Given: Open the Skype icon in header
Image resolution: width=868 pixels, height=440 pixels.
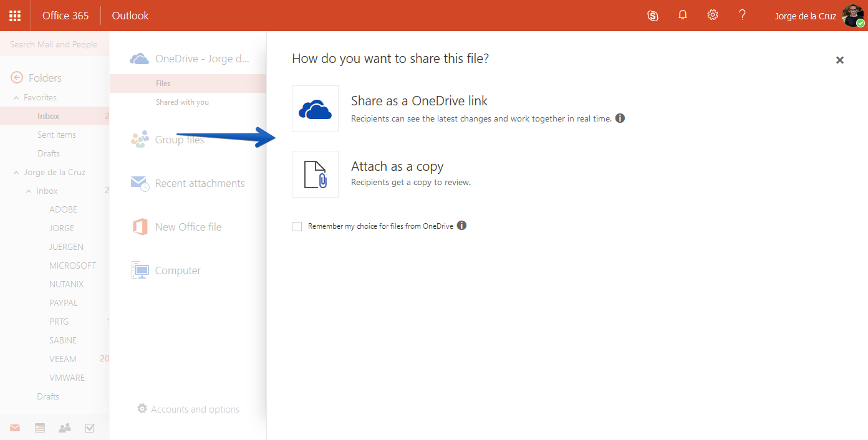Looking at the screenshot, I should (x=653, y=16).
